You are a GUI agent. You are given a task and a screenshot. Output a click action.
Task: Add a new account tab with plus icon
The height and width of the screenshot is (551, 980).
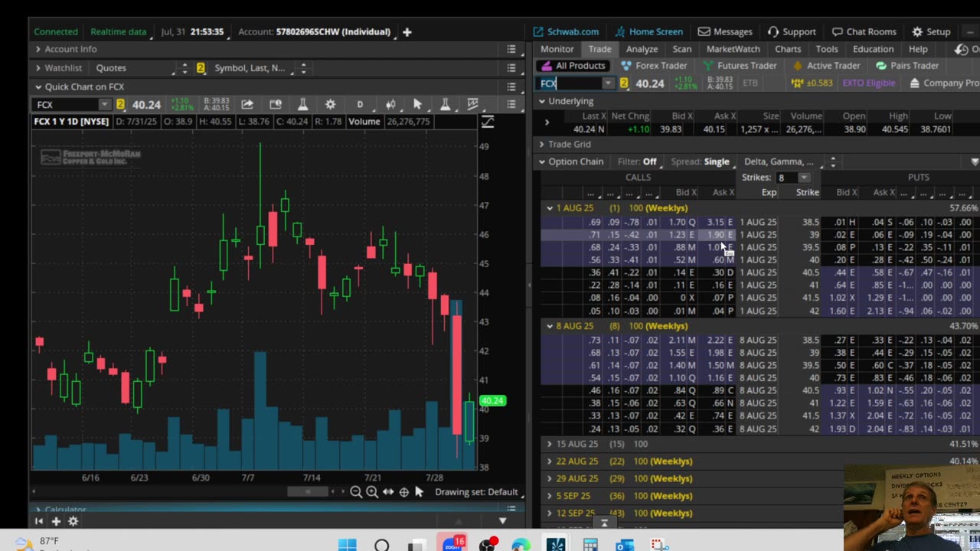(407, 32)
